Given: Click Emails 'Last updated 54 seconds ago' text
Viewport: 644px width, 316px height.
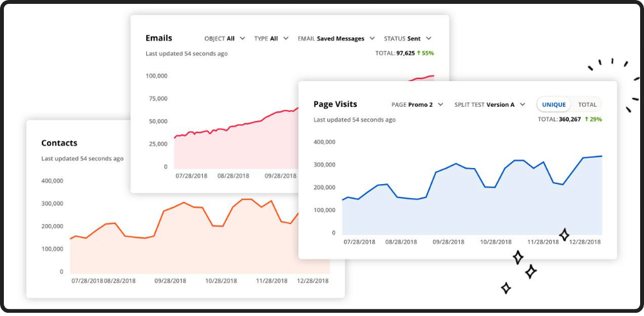Looking at the screenshot, I should click(187, 54).
